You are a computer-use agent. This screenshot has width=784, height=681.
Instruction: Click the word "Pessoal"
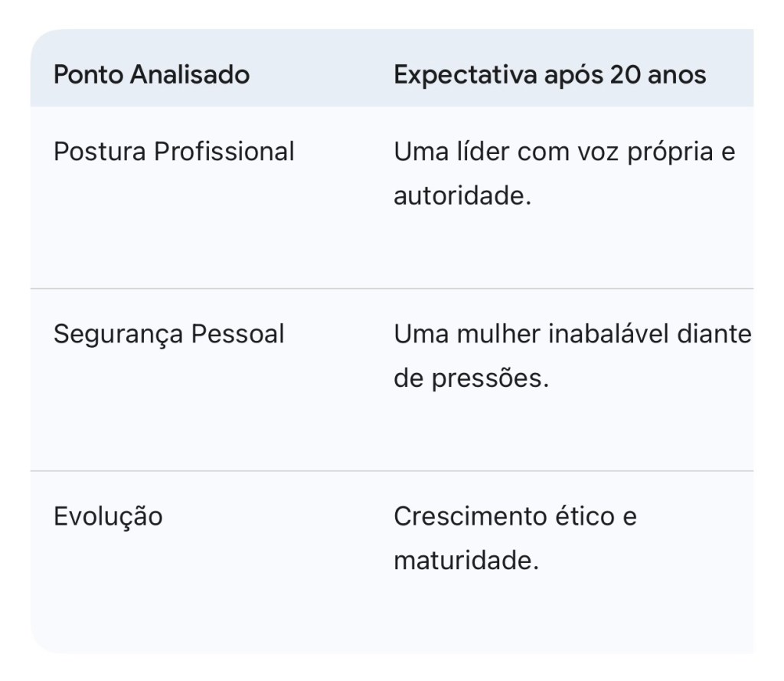pos(237,334)
